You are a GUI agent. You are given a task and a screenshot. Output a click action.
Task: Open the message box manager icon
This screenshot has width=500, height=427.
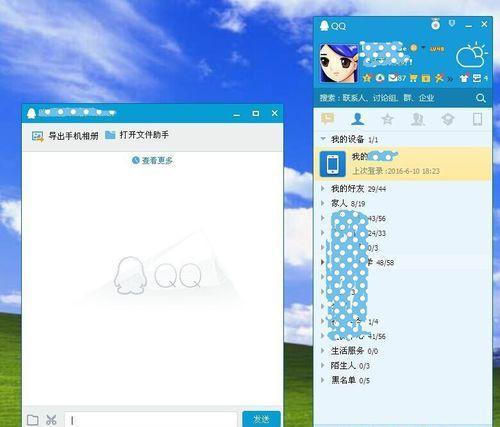pyautogui.click(x=477, y=78)
